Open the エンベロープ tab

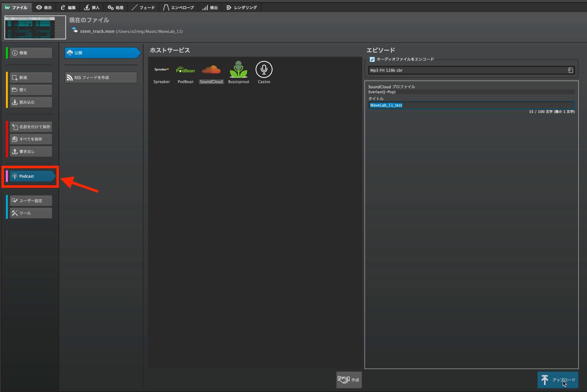(178, 7)
